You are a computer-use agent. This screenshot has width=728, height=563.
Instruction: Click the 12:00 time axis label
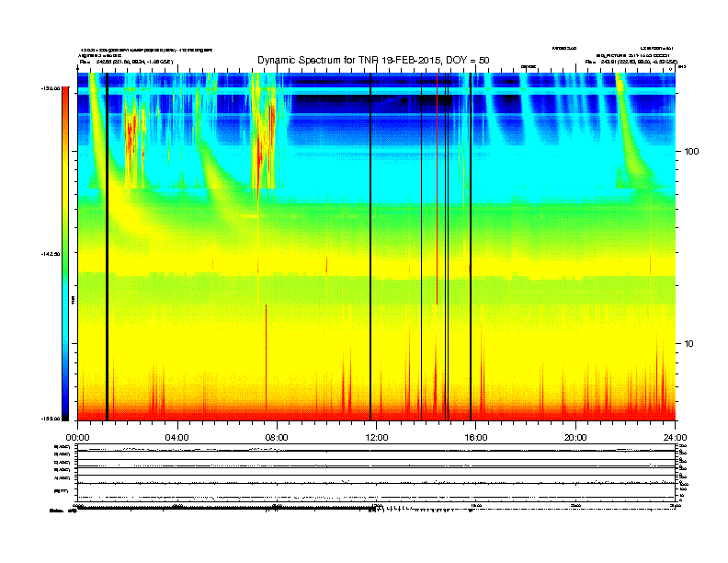click(x=377, y=438)
